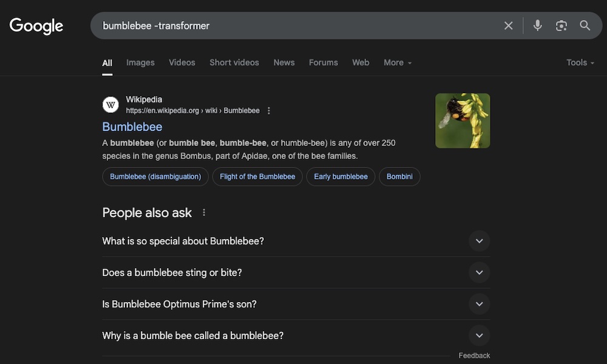Click the People also ask heading
The image size is (607, 364).
[x=147, y=213]
